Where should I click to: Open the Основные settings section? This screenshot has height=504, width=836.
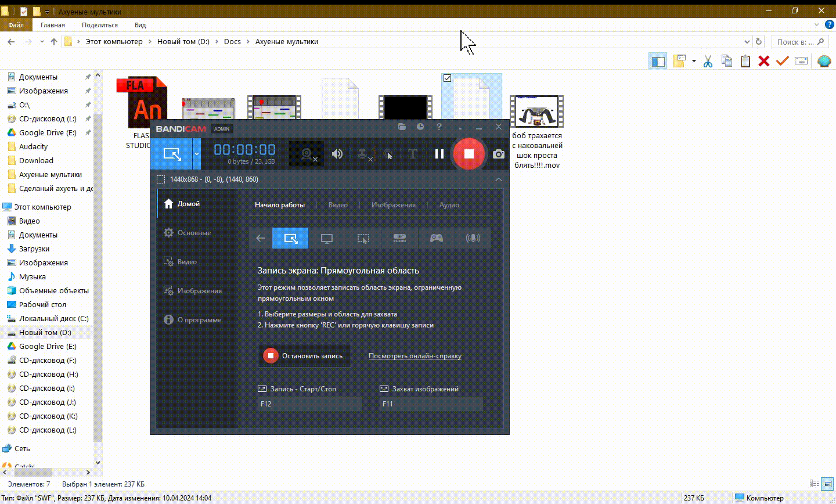194,233
